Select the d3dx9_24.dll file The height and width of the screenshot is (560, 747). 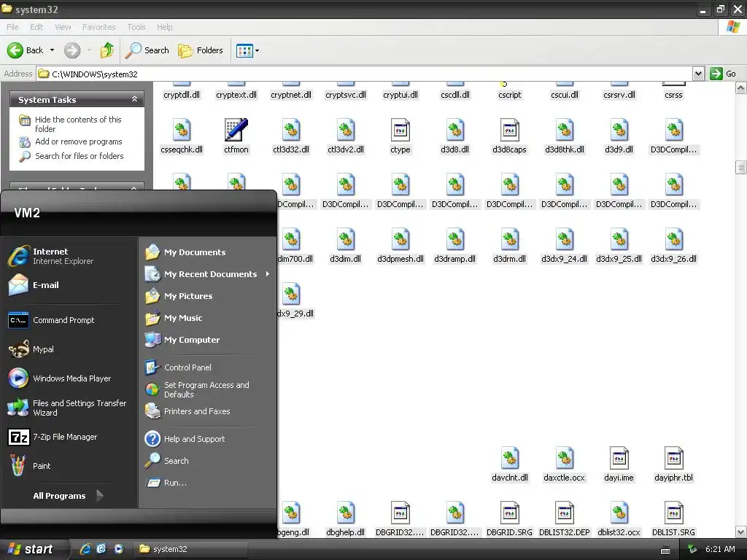[564, 246]
